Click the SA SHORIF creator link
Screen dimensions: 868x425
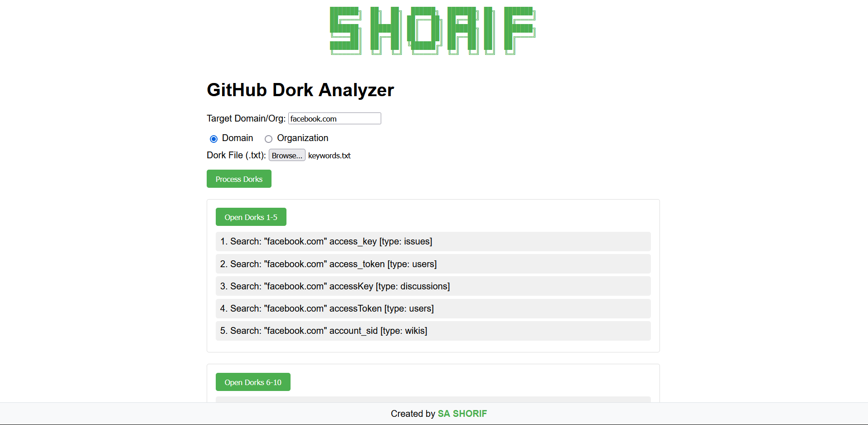coord(462,414)
